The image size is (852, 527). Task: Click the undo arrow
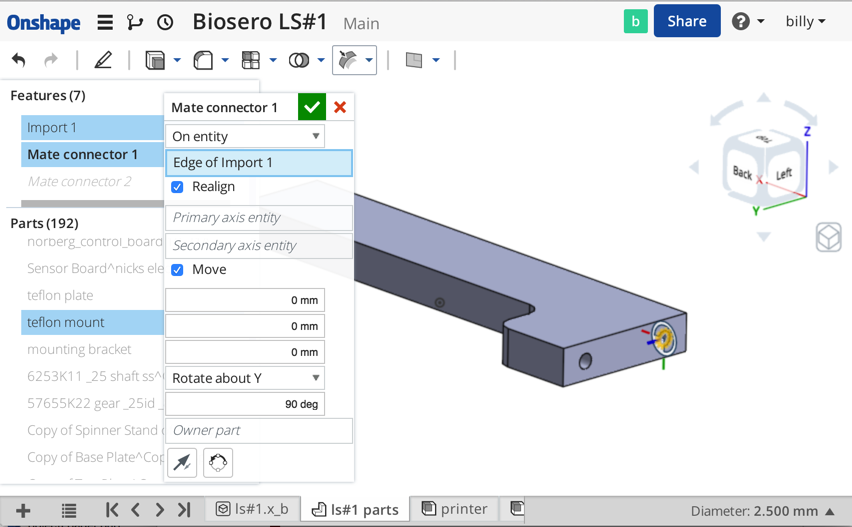[18, 60]
